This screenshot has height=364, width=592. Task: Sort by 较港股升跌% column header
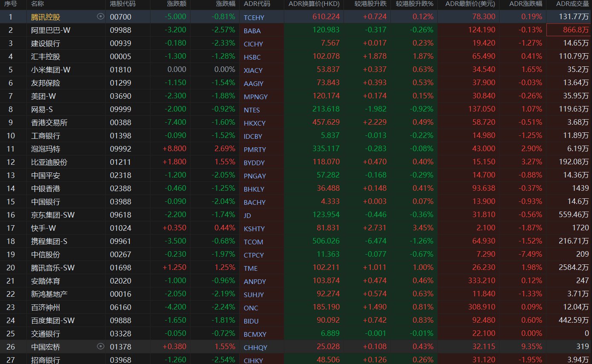[x=414, y=4]
